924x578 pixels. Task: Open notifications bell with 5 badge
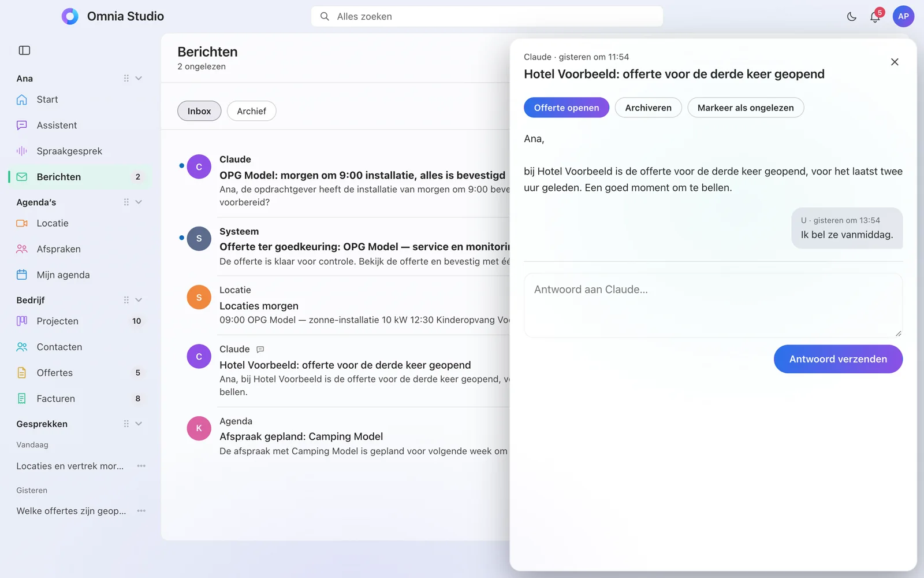[875, 16]
